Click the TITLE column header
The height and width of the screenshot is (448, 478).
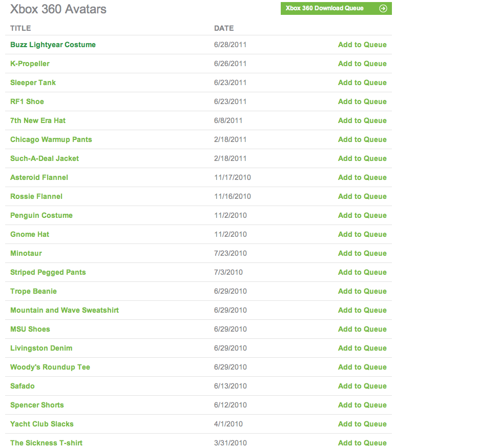[x=20, y=28]
